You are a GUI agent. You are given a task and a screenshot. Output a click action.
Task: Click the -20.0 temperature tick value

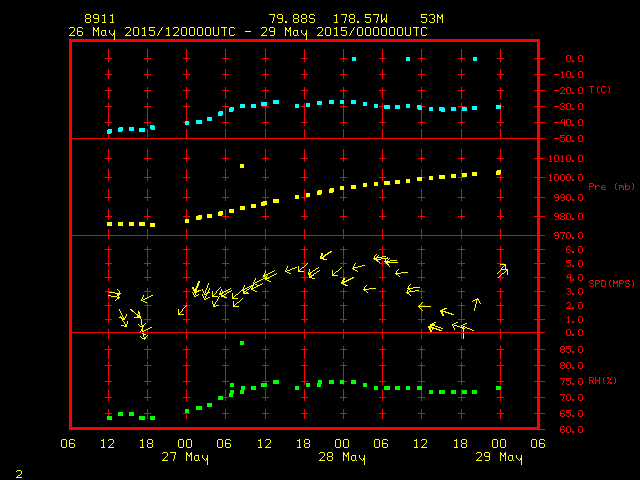[568, 91]
